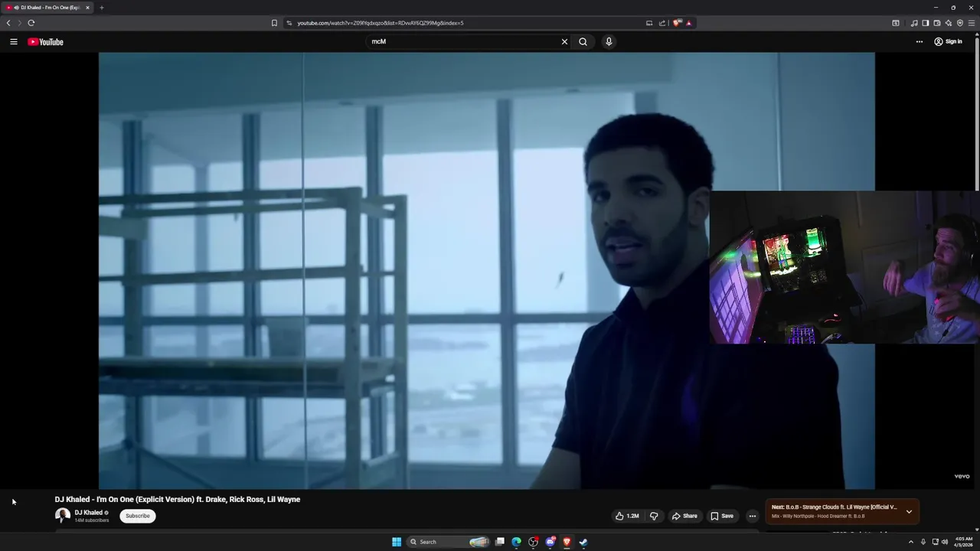Close the DJ Khaled browser tab
This screenshot has height=551, width=980.
tap(87, 8)
